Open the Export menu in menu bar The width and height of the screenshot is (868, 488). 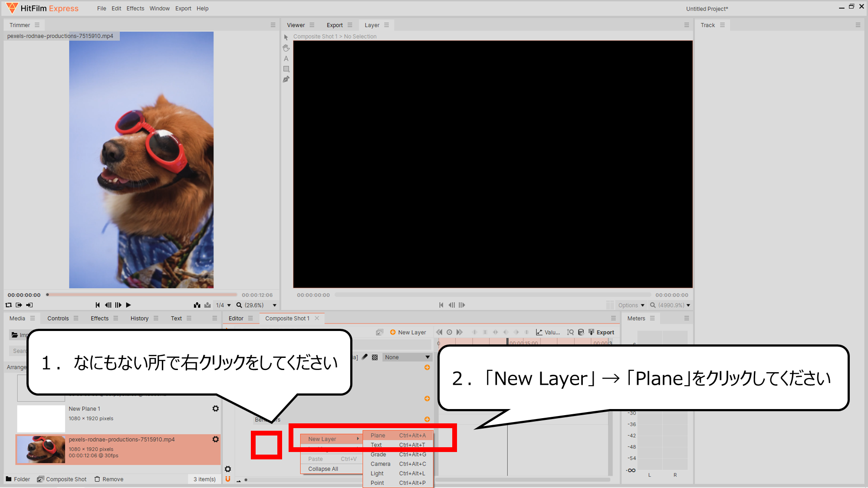point(183,8)
